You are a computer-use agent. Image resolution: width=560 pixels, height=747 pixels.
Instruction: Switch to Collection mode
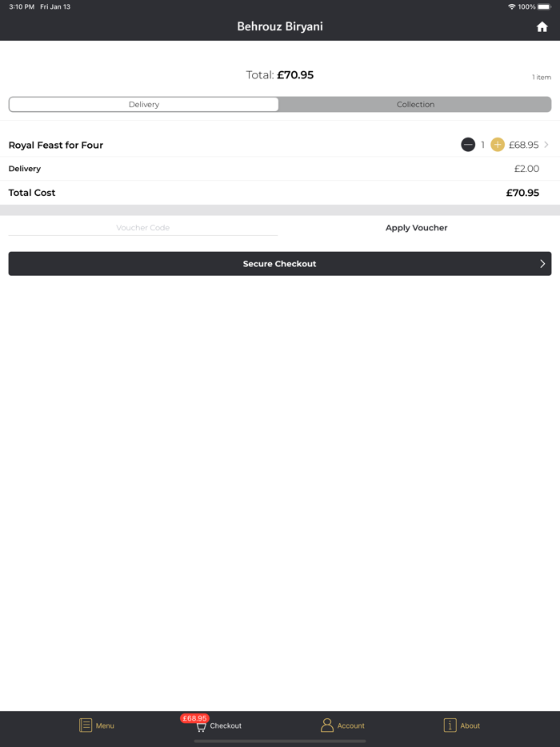click(415, 104)
